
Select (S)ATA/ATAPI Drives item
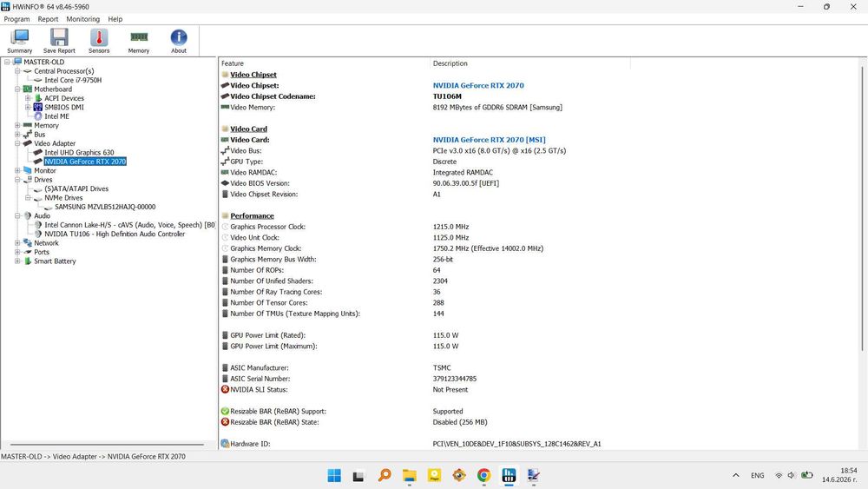coord(76,188)
